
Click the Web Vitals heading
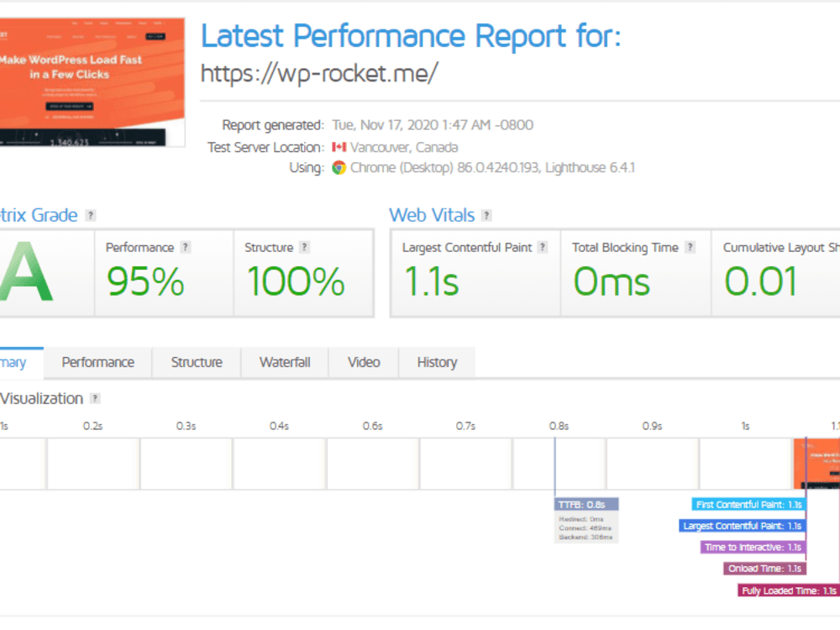pos(432,215)
